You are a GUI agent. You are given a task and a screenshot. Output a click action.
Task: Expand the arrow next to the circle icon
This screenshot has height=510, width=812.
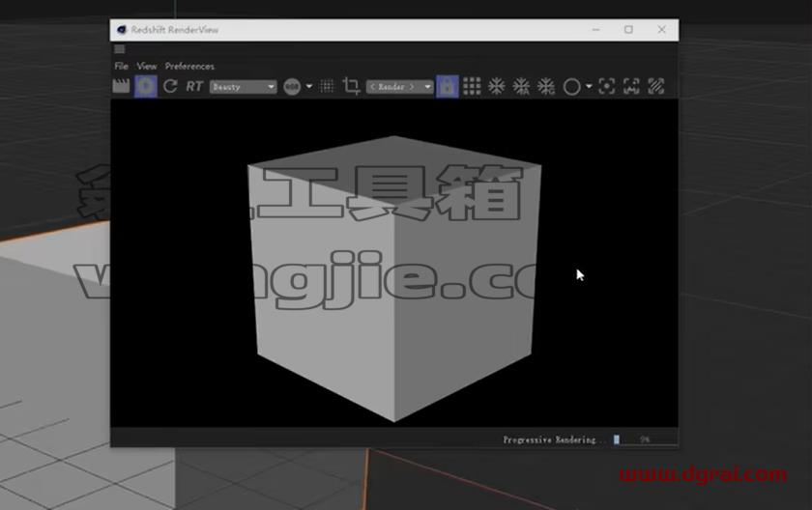(589, 86)
